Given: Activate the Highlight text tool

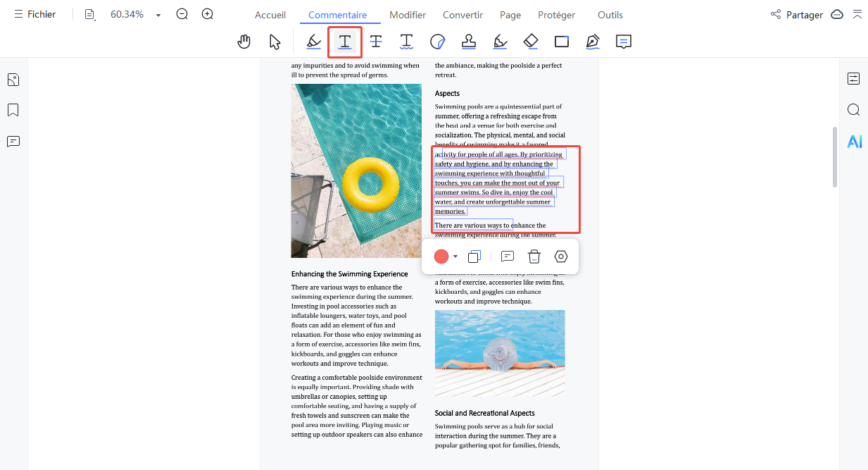Looking at the screenshot, I should tap(314, 42).
